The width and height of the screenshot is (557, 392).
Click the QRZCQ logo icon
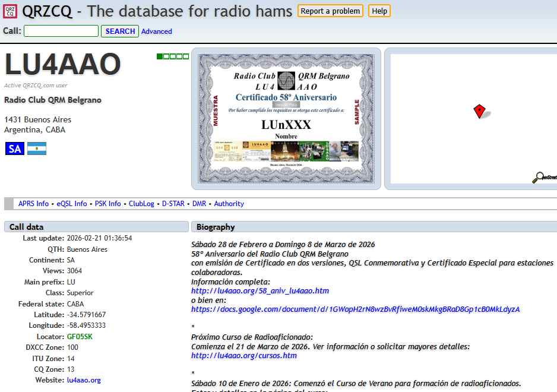click(10, 11)
